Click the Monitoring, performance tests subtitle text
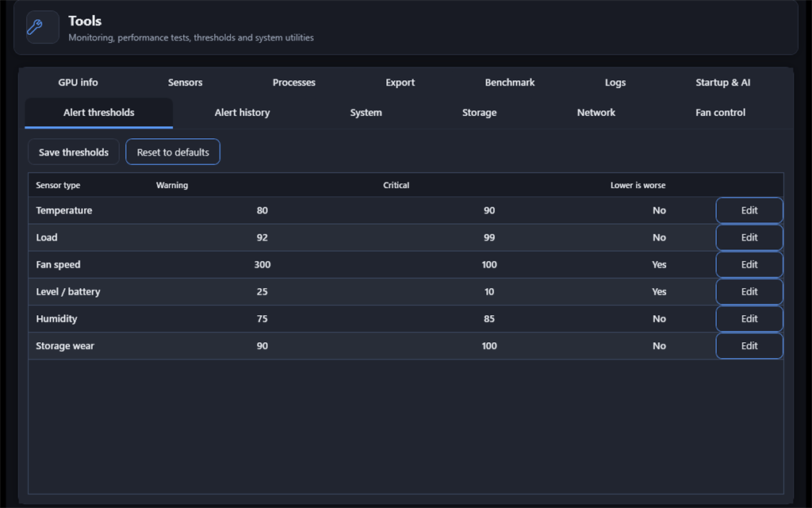Image resolution: width=812 pixels, height=508 pixels. point(191,37)
